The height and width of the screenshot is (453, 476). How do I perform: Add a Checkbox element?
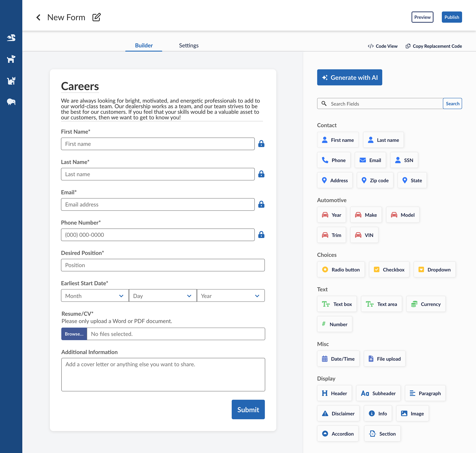[x=389, y=270]
